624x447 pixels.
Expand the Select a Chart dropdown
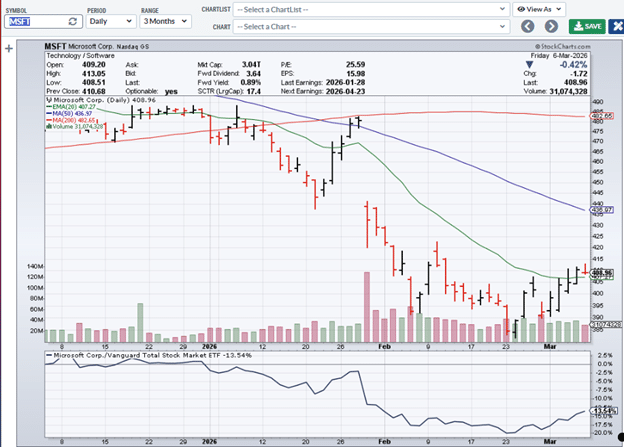[371, 27]
